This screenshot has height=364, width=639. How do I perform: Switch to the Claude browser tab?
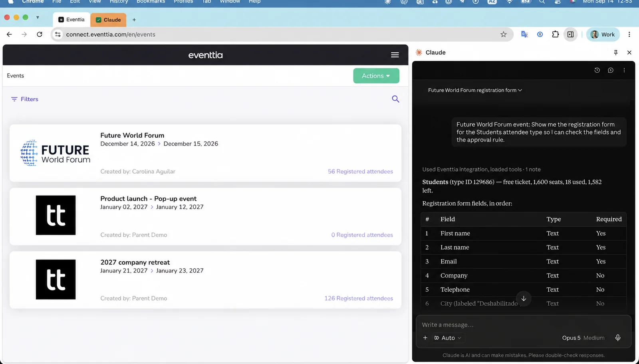click(x=108, y=20)
